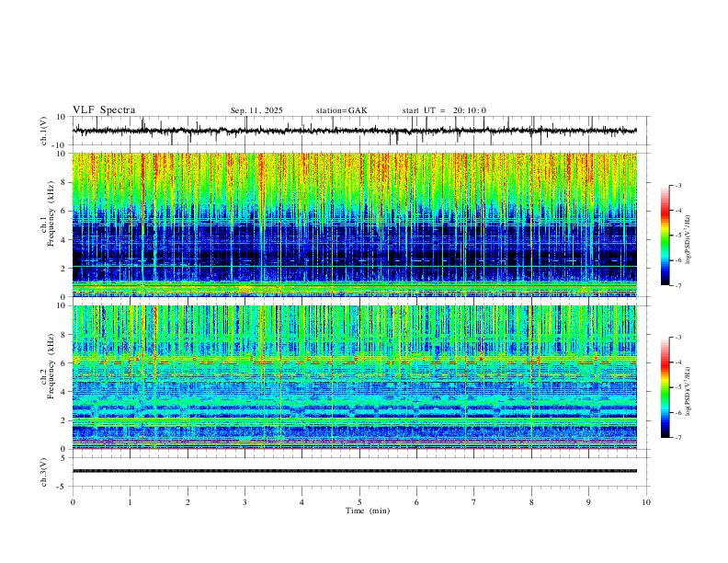728x563 pixels.
Task: Click the "6" tick on the time axis
Action: 416,502
